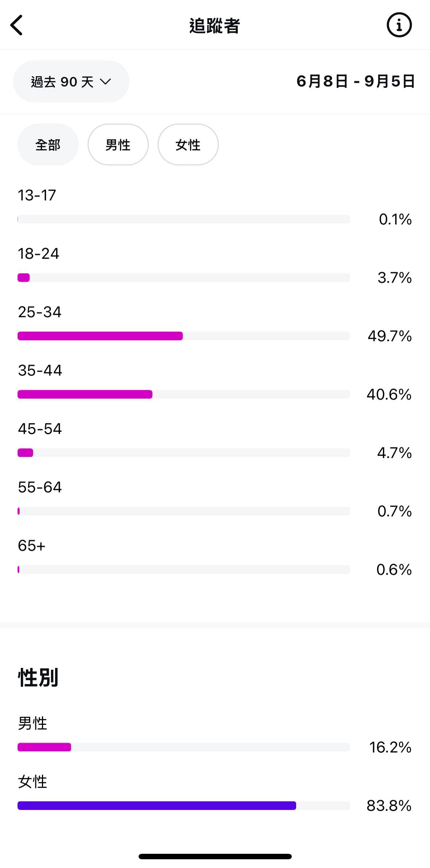Viewport: 430px width, 868px height.
Task: Open the info icon
Action: [x=399, y=25]
